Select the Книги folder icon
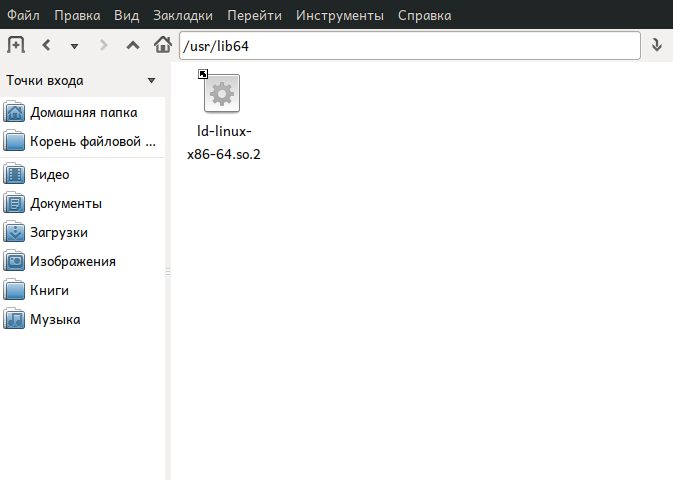 [14, 290]
